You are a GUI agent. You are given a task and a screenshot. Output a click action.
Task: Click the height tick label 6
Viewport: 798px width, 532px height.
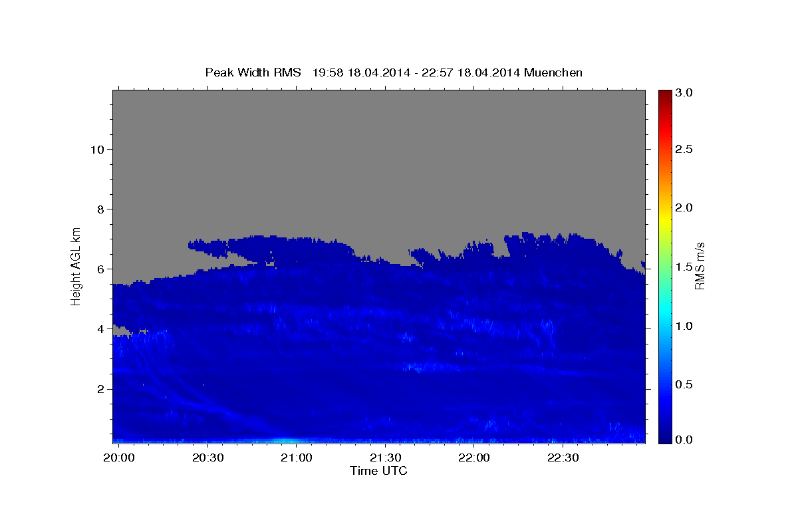(100, 269)
